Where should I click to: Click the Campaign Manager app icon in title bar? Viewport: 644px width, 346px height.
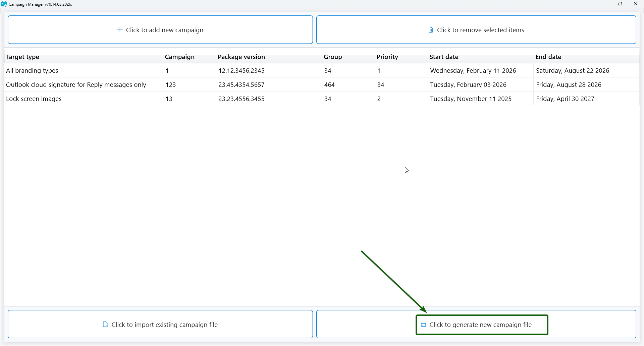(4, 4)
